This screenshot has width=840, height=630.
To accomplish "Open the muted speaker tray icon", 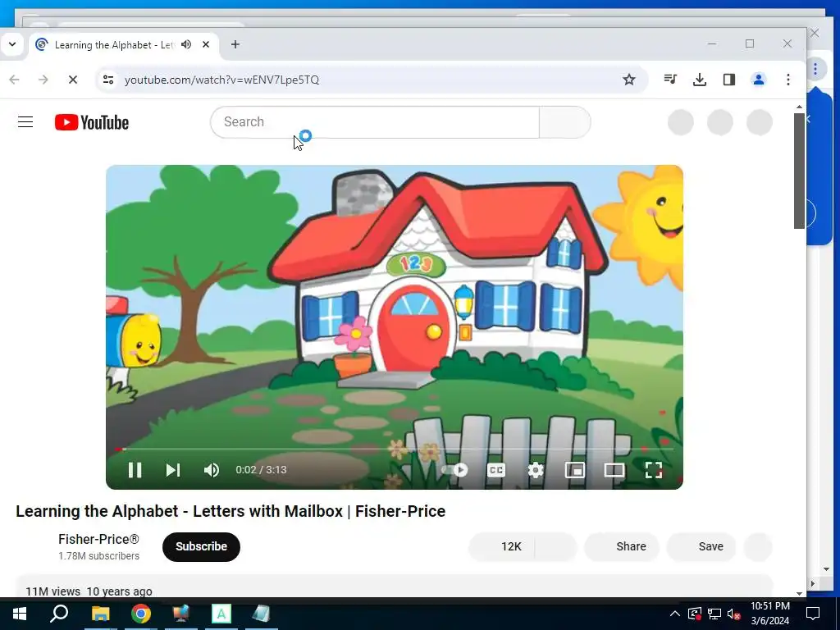I will [x=734, y=614].
